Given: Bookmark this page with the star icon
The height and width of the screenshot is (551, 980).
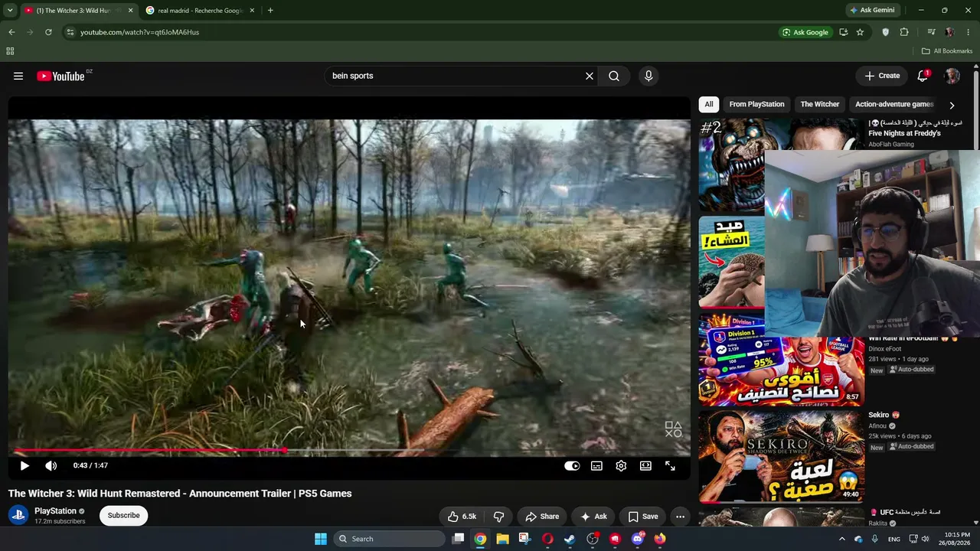Looking at the screenshot, I should point(860,32).
